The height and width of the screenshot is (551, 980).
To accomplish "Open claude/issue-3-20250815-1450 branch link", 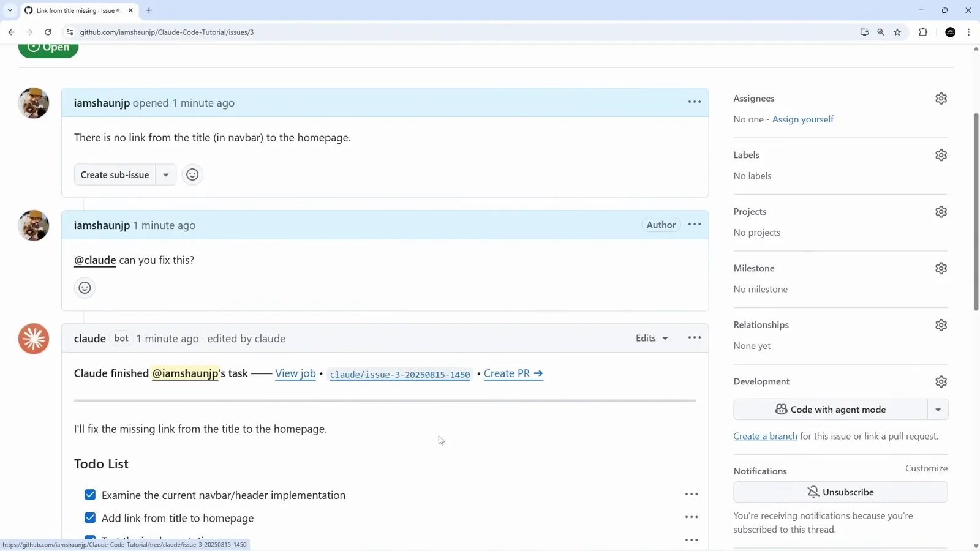I will coord(400,375).
